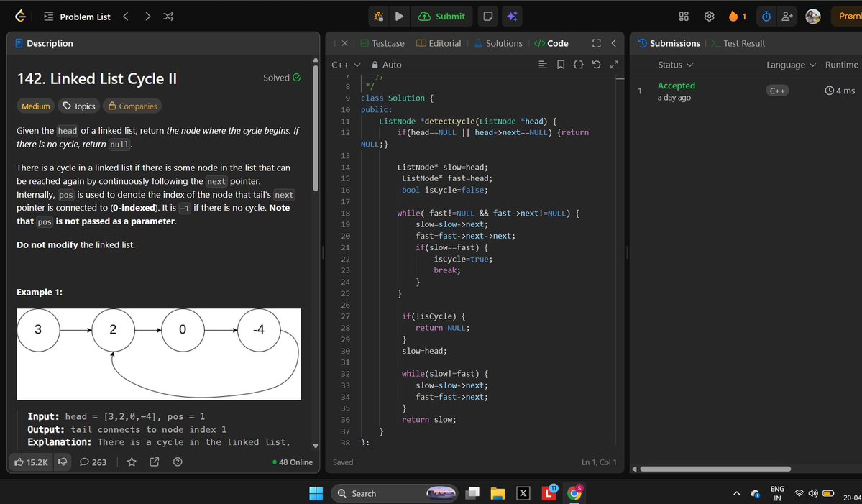Screen dimensions: 862x504
Task: Open the Solutions tab
Action: click(498, 43)
